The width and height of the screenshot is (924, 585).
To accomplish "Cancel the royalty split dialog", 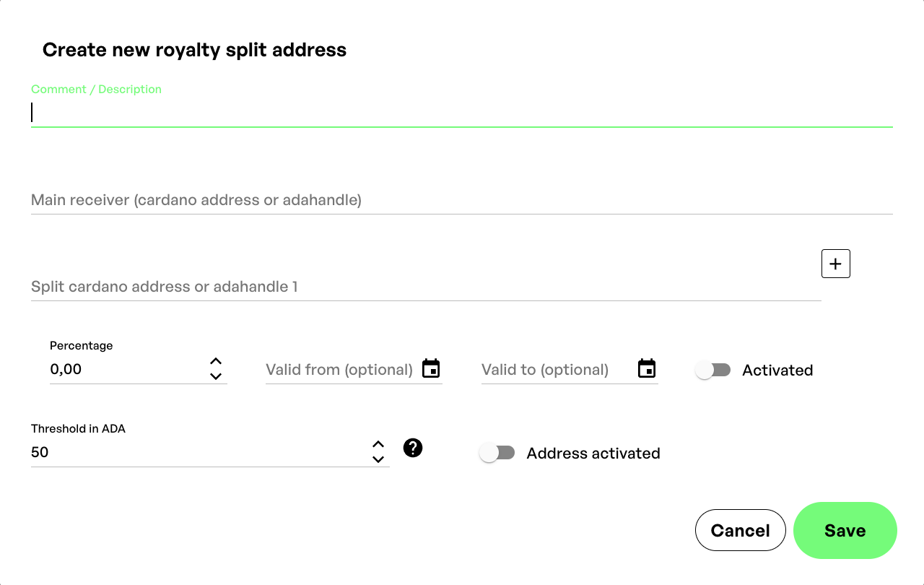I will [740, 531].
